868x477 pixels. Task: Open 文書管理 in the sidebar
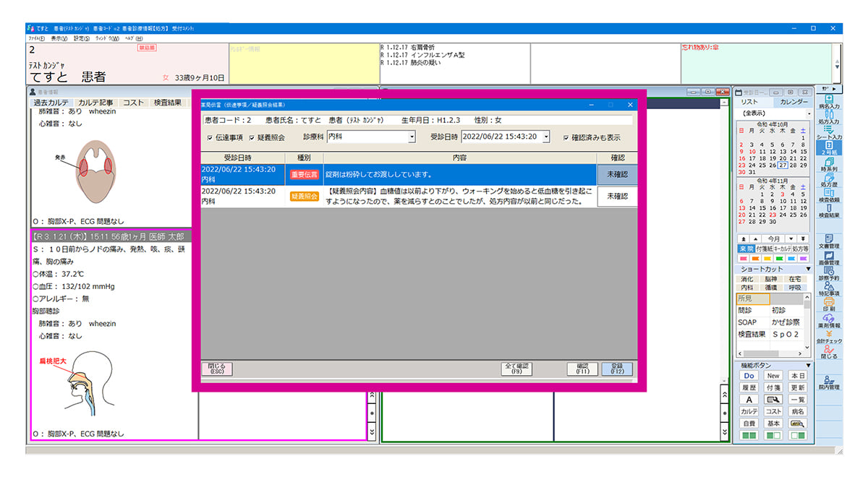pos(828,241)
